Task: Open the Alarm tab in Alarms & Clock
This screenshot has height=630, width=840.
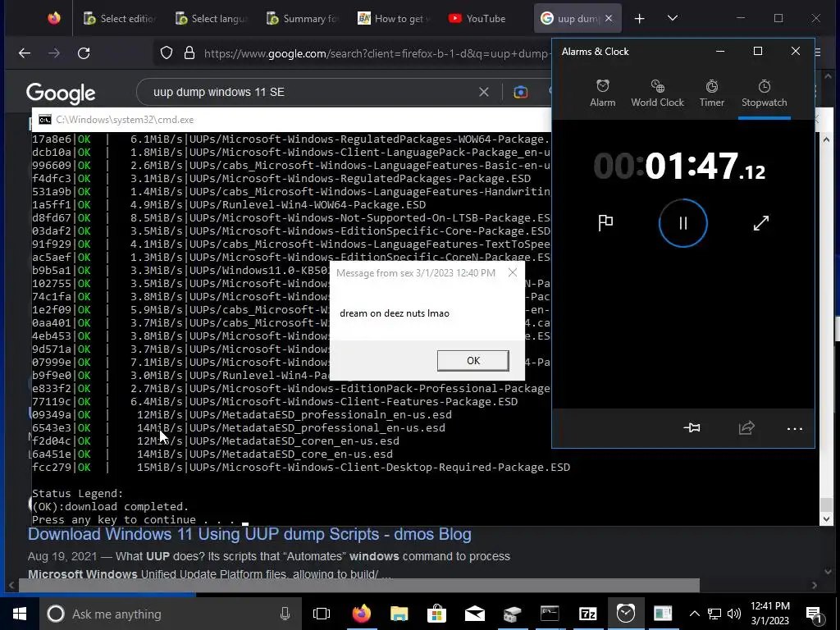Action: coord(602,94)
